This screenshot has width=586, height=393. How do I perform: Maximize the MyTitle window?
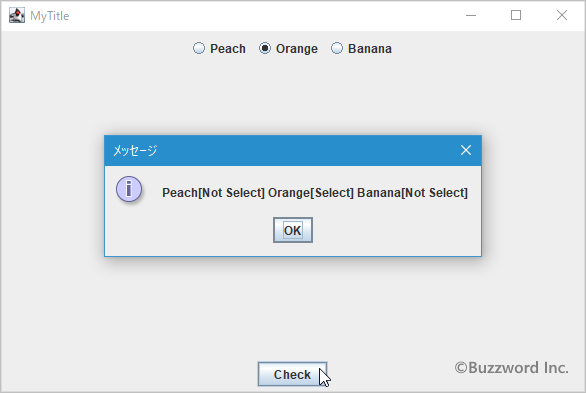pos(516,15)
